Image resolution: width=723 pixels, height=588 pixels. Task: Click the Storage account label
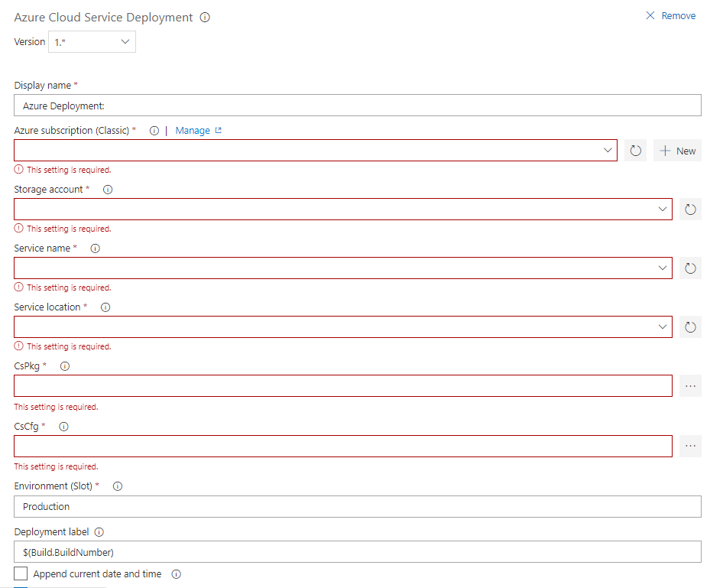[x=48, y=190]
